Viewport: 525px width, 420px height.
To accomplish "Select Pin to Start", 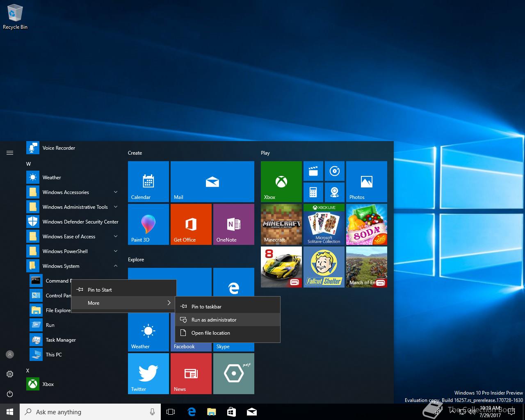I will (x=124, y=290).
